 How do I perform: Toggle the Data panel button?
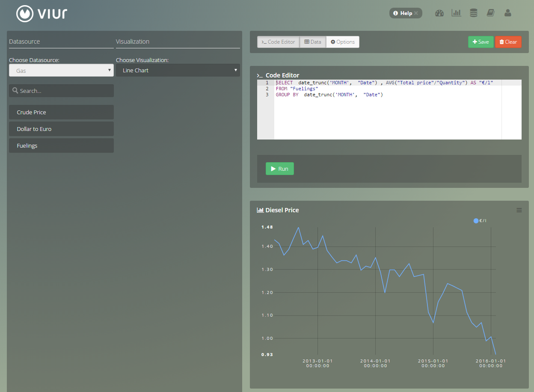pyautogui.click(x=312, y=42)
